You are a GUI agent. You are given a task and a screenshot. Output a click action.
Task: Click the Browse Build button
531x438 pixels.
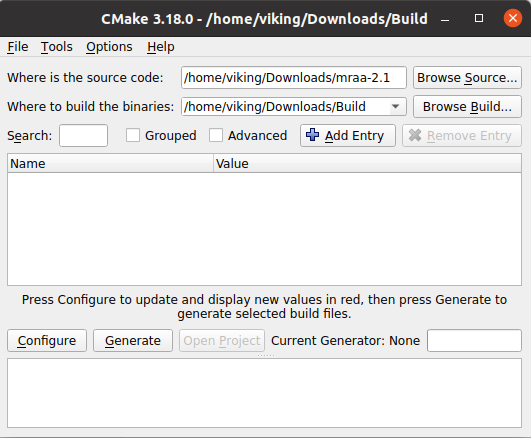[x=467, y=107]
